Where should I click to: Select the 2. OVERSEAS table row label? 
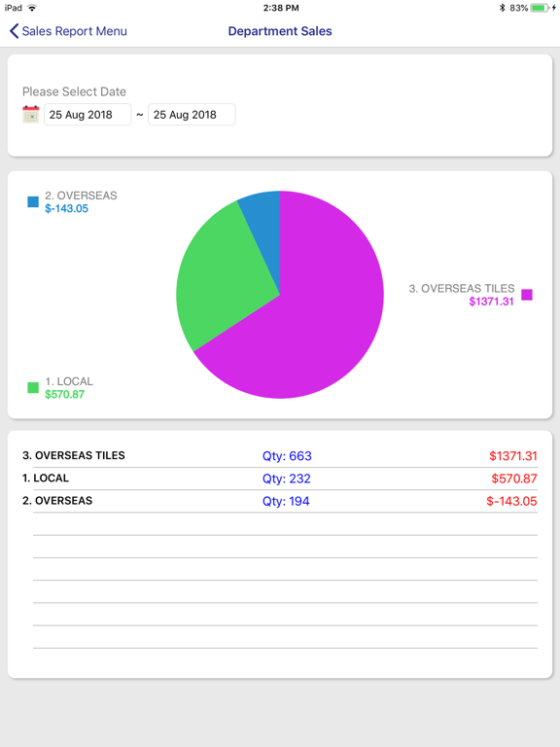pyautogui.click(x=57, y=501)
